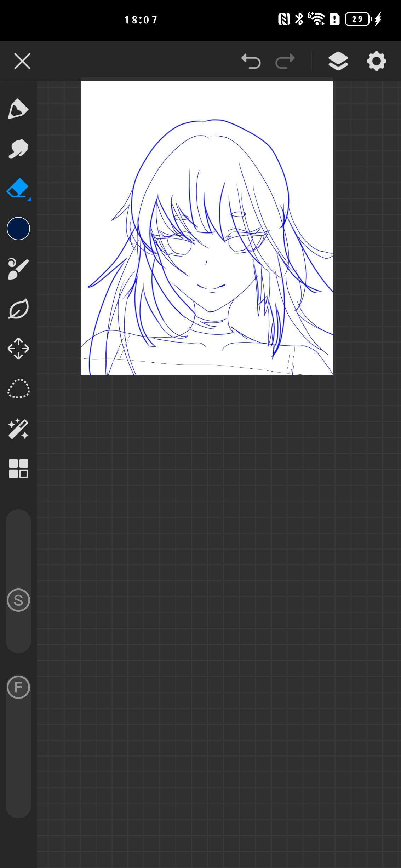The image size is (401, 868).
Task: Tap the greyed-out redo arrow
Action: point(285,61)
